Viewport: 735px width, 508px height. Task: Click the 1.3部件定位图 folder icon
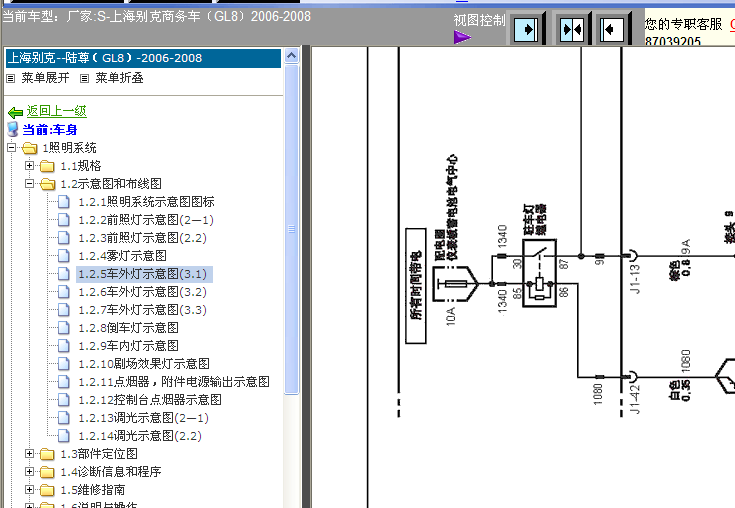(47, 454)
